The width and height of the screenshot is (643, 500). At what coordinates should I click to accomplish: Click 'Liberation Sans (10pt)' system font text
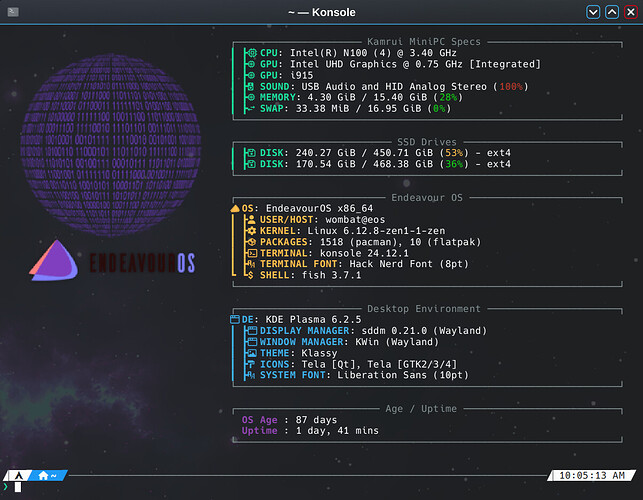click(403, 375)
